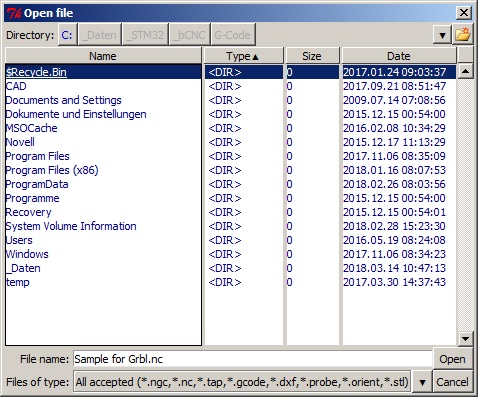Click the date 2015.12.17 11:13:29
Screen dimensions: 478x397
tap(394, 142)
